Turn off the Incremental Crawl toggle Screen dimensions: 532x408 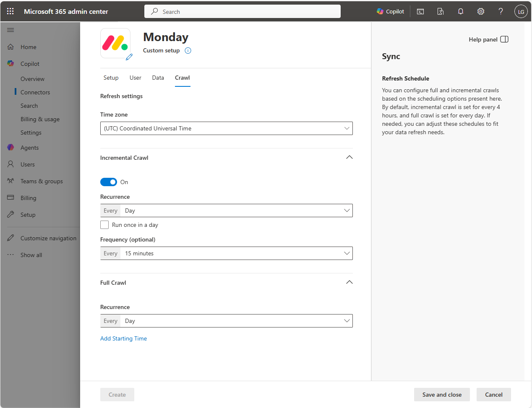(109, 182)
